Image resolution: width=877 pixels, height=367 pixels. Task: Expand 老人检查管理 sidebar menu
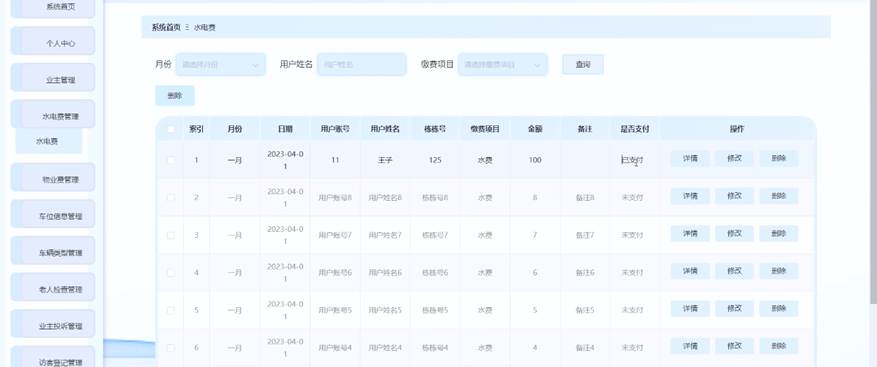[53, 288]
